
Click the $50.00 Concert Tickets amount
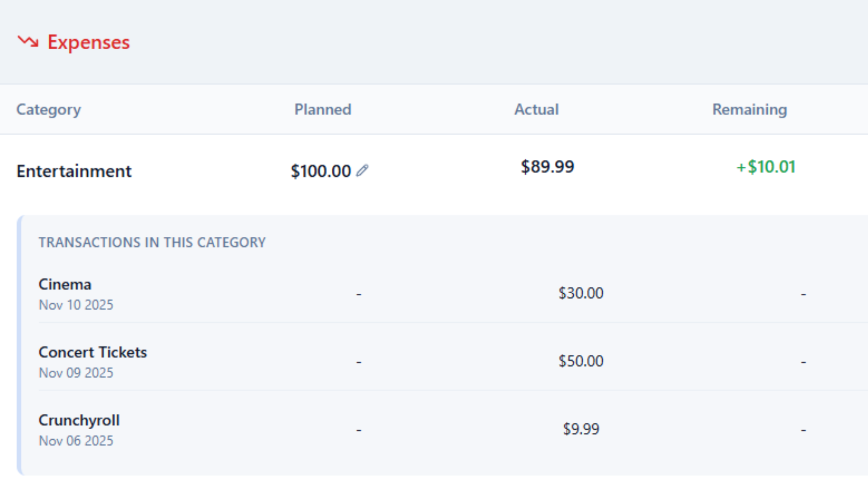click(581, 361)
